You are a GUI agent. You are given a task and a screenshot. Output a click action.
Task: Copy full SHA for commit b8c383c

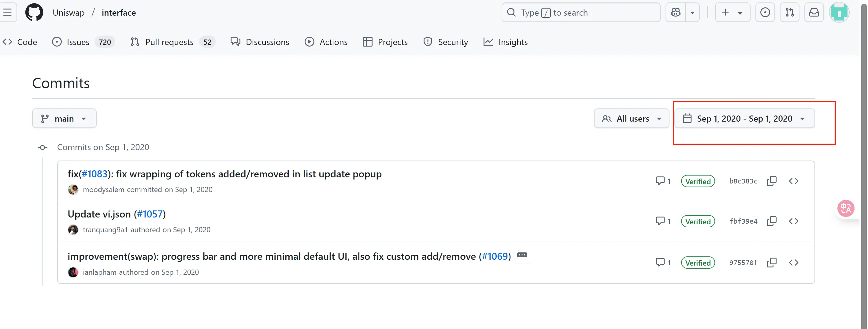pos(771,181)
